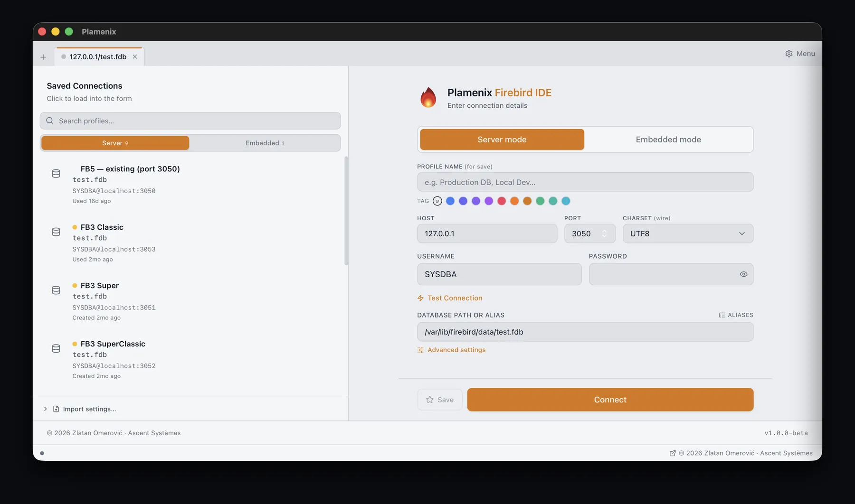This screenshot has width=855, height=504.
Task: Click the Save star icon
Action: point(430,400)
